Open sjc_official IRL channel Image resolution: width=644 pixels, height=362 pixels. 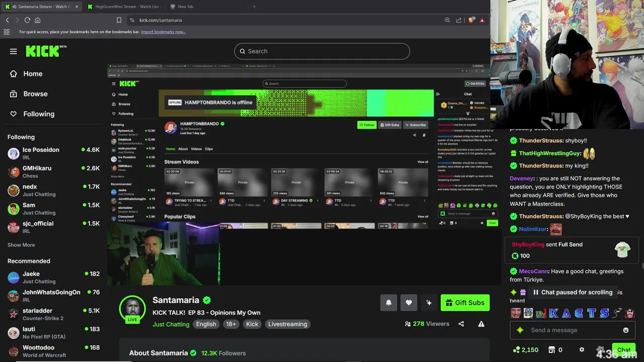coord(53,227)
